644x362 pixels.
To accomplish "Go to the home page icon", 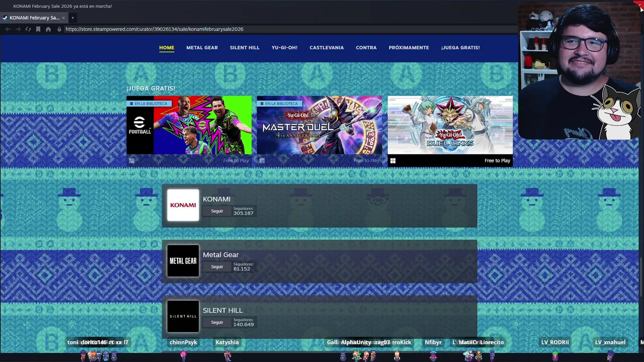I will click(x=48, y=29).
